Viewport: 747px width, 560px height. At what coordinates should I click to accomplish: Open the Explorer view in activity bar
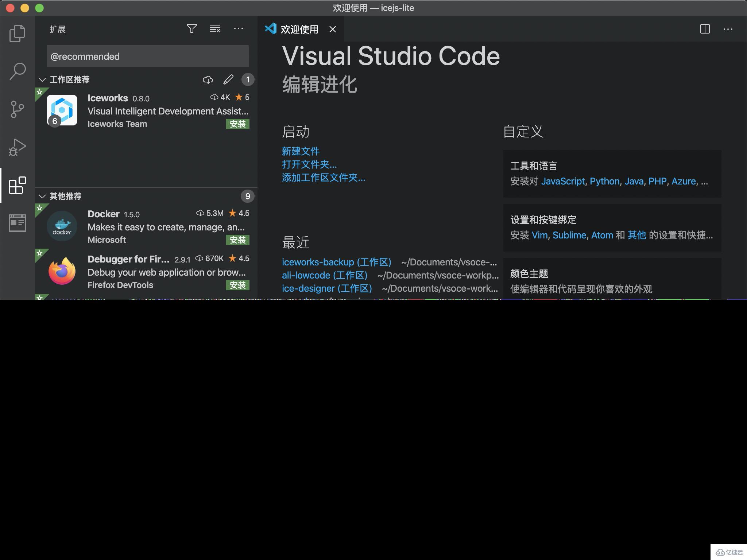(17, 33)
